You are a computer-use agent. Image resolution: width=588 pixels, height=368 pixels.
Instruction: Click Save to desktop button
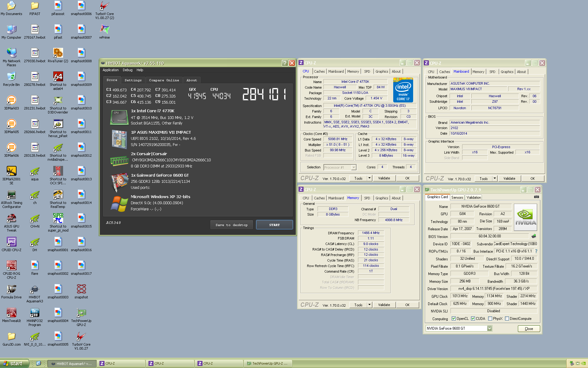pyautogui.click(x=232, y=225)
